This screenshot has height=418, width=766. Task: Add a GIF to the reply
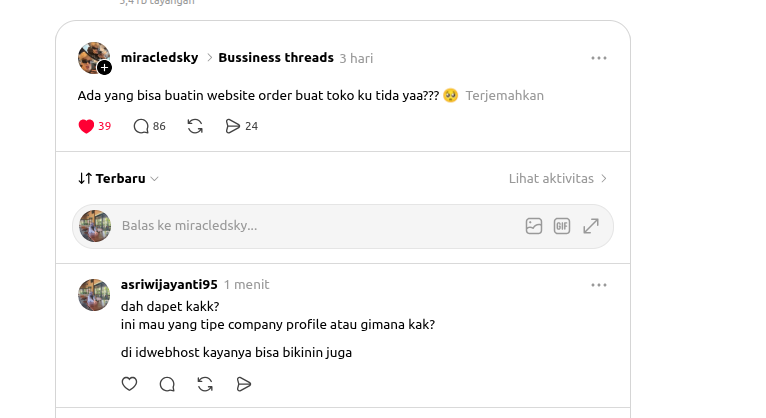(562, 226)
